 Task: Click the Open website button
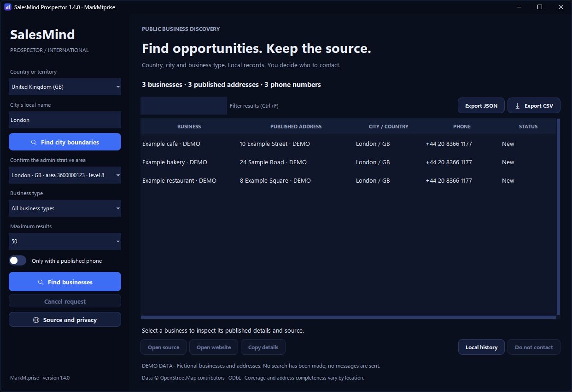click(x=214, y=347)
